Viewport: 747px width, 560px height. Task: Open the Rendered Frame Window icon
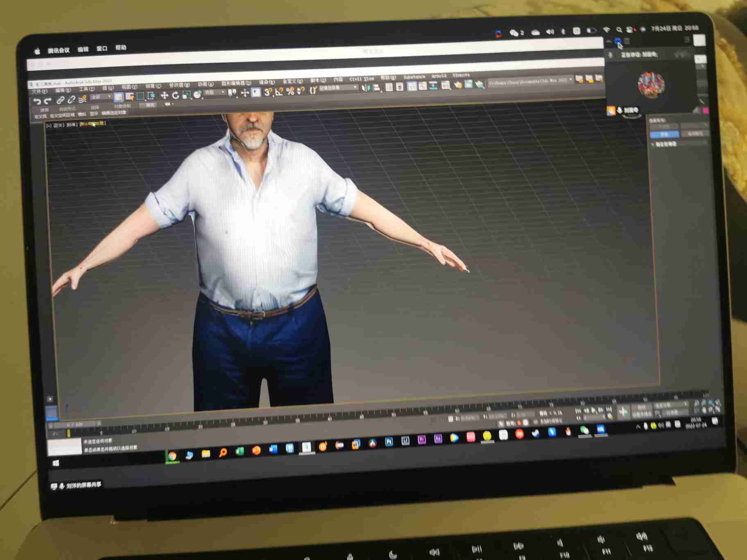[468, 85]
